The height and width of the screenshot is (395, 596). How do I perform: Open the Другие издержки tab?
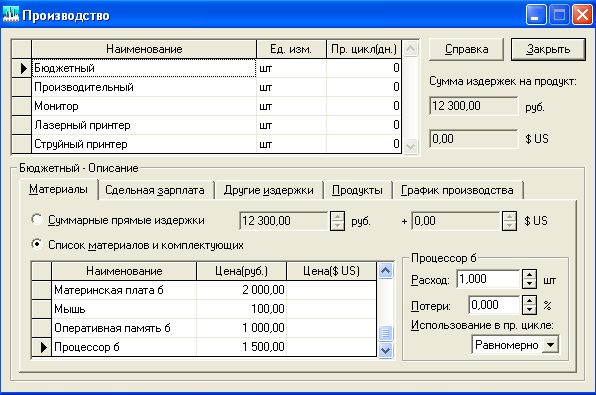click(x=269, y=190)
